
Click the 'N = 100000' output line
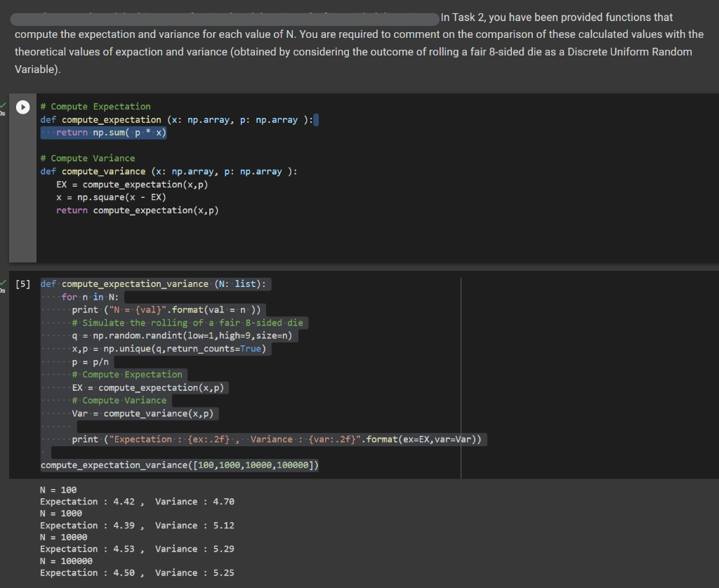(x=66, y=561)
